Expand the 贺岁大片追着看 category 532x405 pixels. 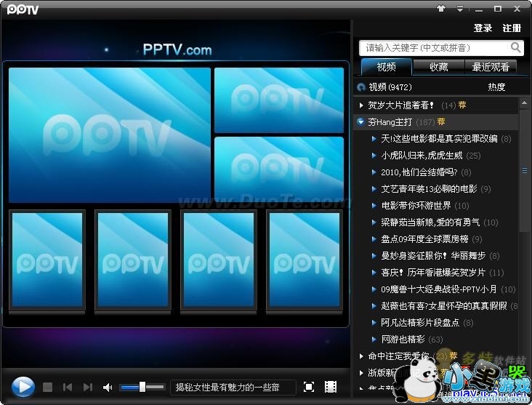[362, 105]
